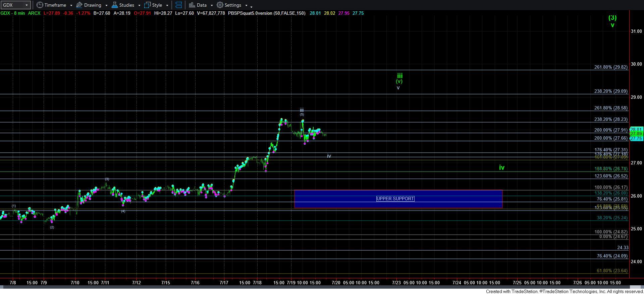Click the Timeframe clock icon
The height and width of the screenshot is (294, 644).
[40, 5]
